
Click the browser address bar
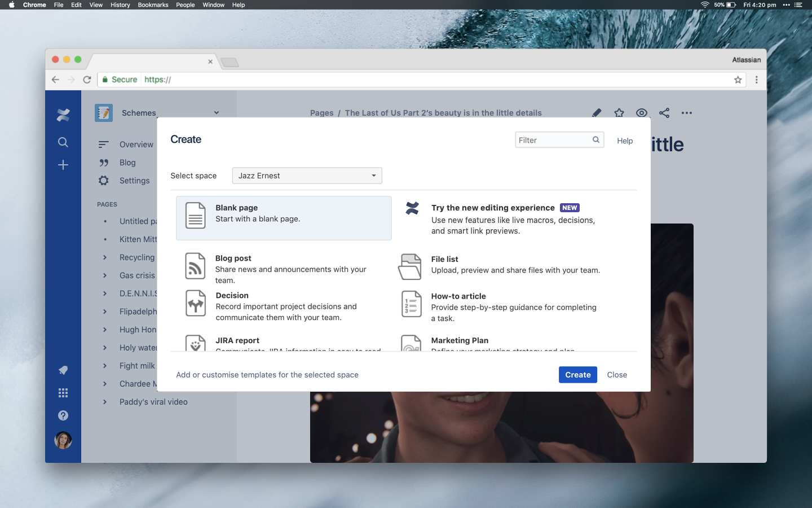coord(422,80)
